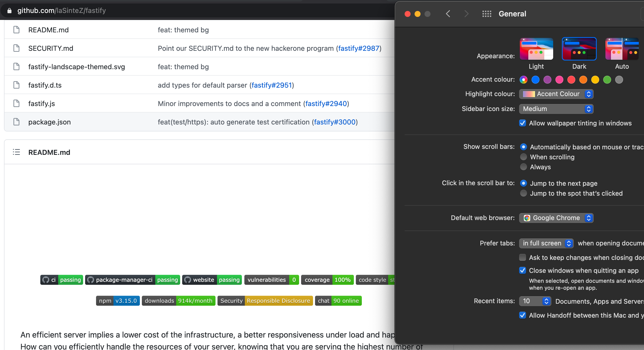The width and height of the screenshot is (644, 350).
Task: Show all preferences grid icon
Action: coord(487,14)
